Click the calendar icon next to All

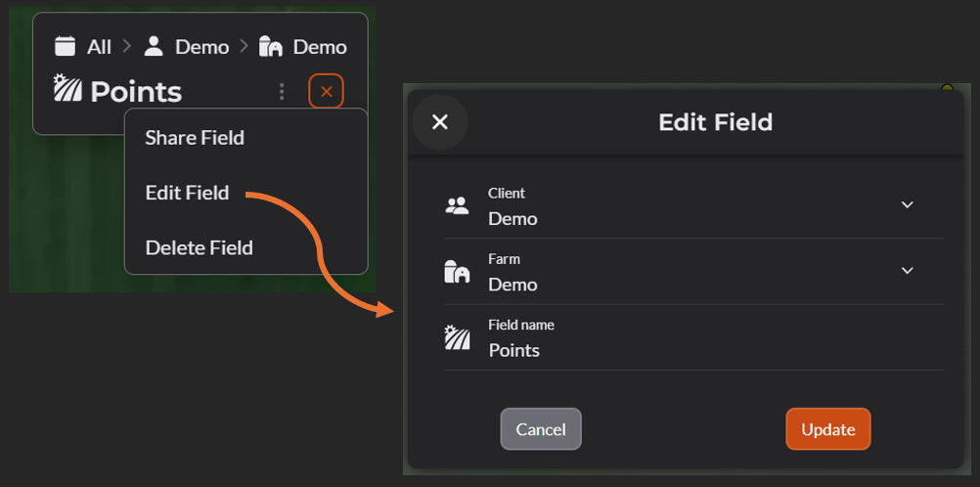[65, 46]
